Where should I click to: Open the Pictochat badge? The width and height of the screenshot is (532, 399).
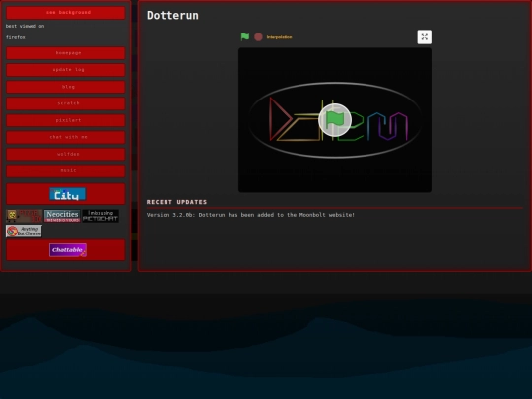click(100, 216)
